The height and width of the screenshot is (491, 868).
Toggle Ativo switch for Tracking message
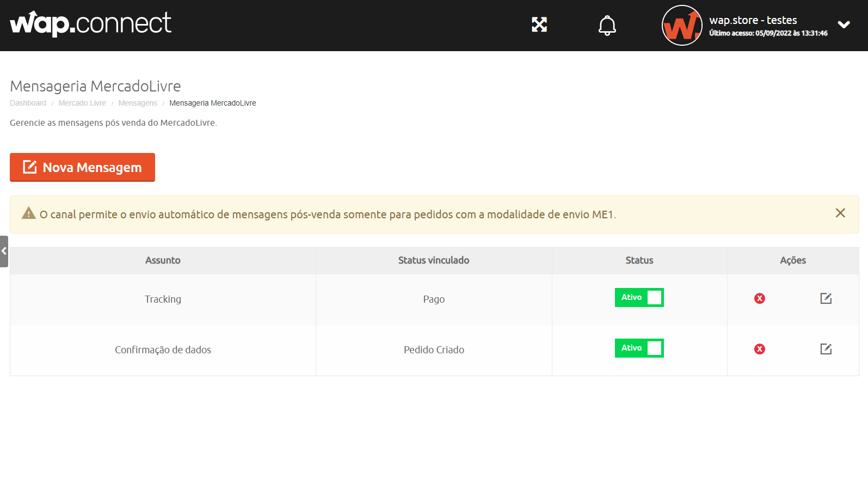coord(639,297)
